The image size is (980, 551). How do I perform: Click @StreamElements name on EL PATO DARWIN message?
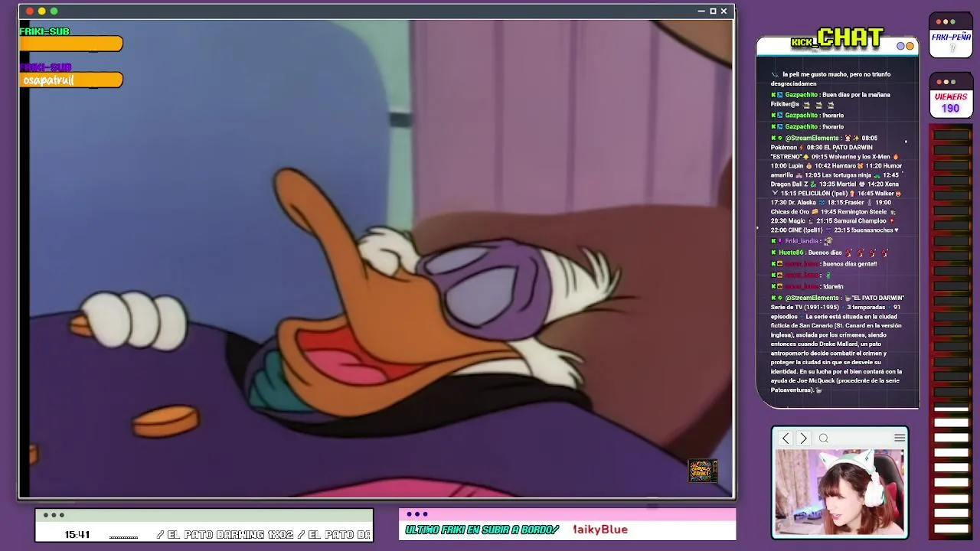coord(812,298)
